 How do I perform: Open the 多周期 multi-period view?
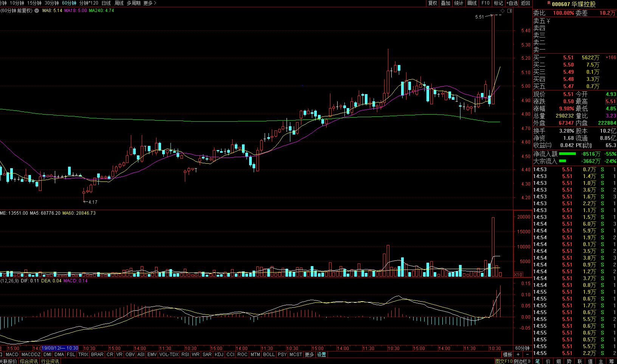point(133,3)
